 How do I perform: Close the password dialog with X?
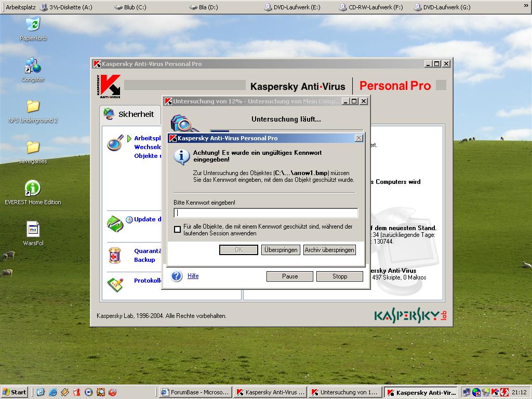click(358, 138)
